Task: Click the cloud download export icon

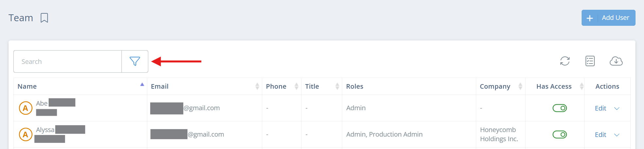Action: pyautogui.click(x=616, y=61)
